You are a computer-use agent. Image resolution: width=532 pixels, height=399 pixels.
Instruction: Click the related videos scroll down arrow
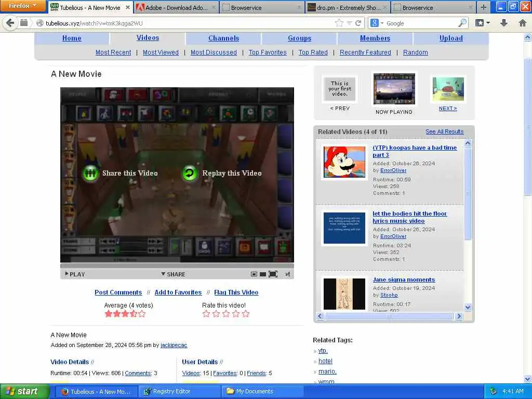pos(468,308)
